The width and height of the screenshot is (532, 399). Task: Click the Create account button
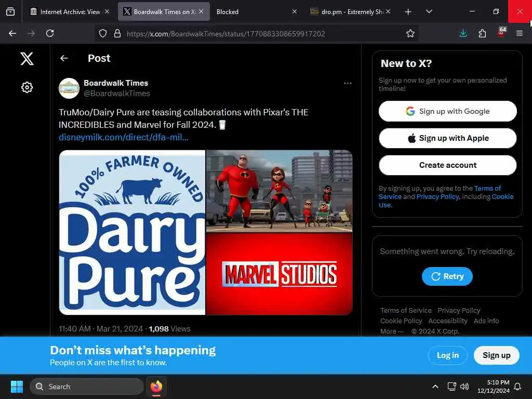coord(447,165)
